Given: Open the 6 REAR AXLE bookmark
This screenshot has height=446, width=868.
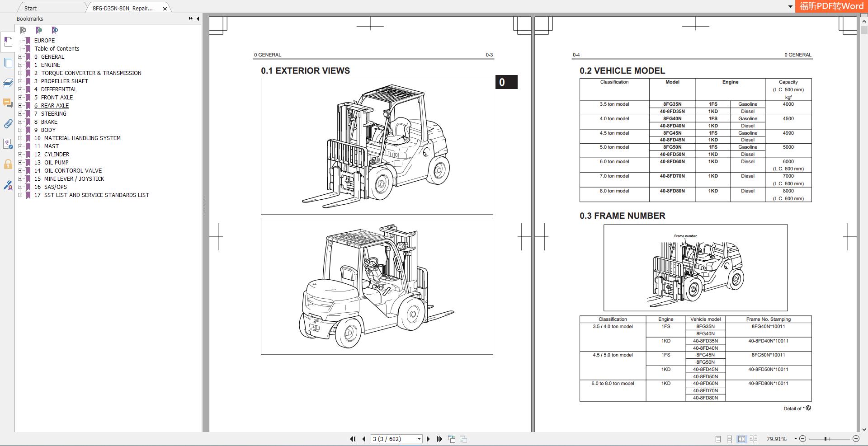Looking at the screenshot, I should point(55,106).
